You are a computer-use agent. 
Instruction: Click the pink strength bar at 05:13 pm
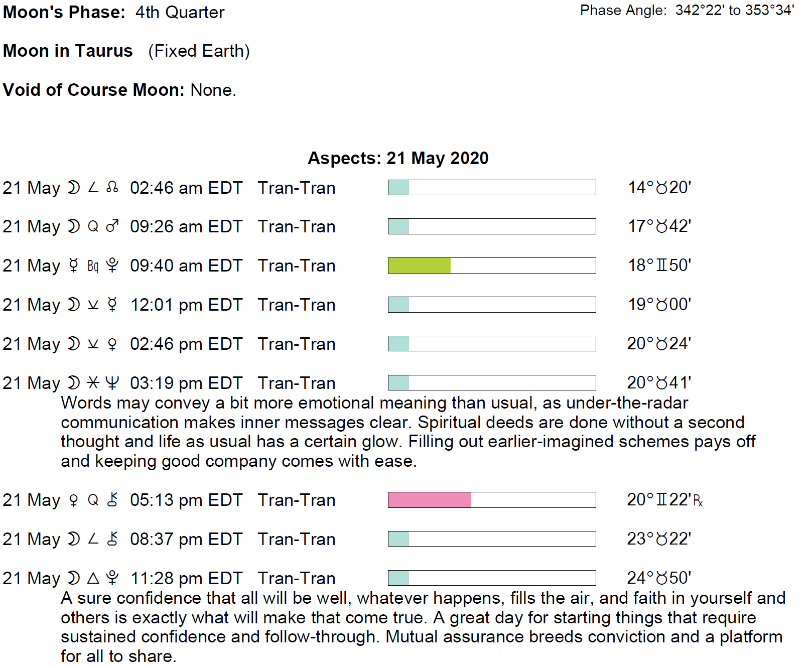(430, 500)
